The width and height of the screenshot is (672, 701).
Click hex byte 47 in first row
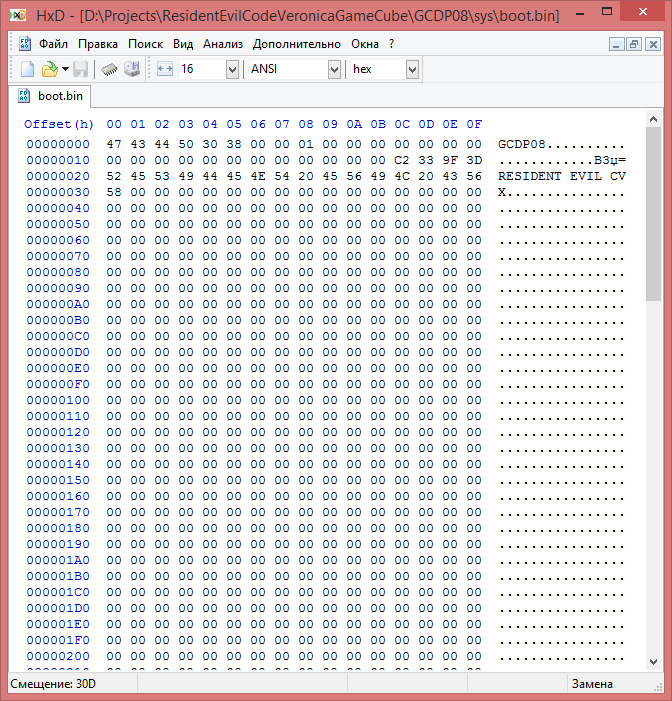pyautogui.click(x=114, y=144)
